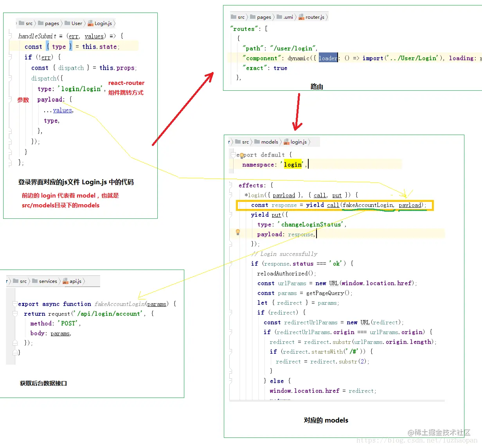Screen dimensions: 482x448
Task: Click the highlighted loader text in router.js
Action: tap(328, 58)
